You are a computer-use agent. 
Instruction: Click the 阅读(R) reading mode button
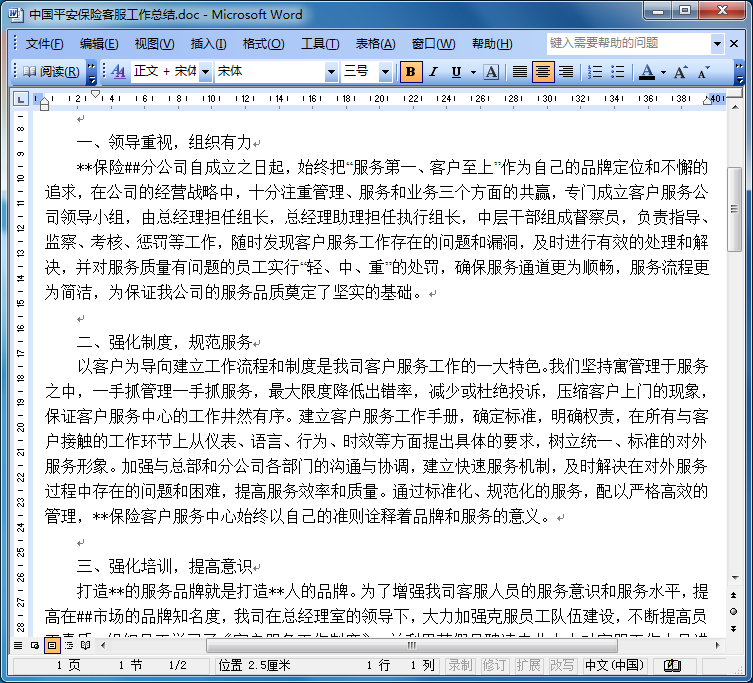coord(51,72)
